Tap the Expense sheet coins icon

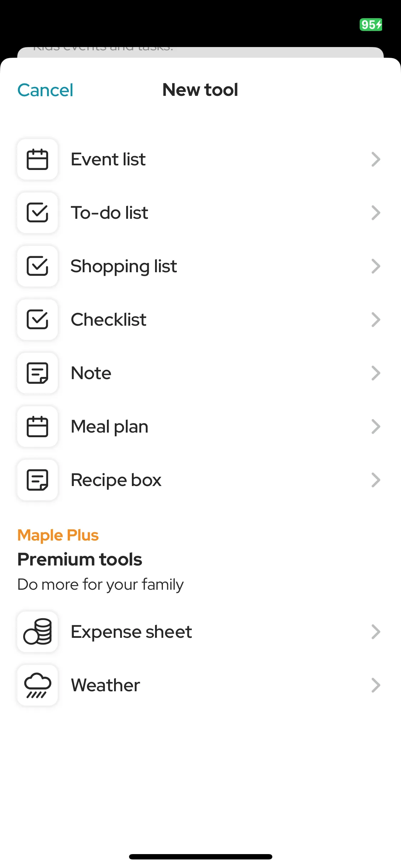37,632
